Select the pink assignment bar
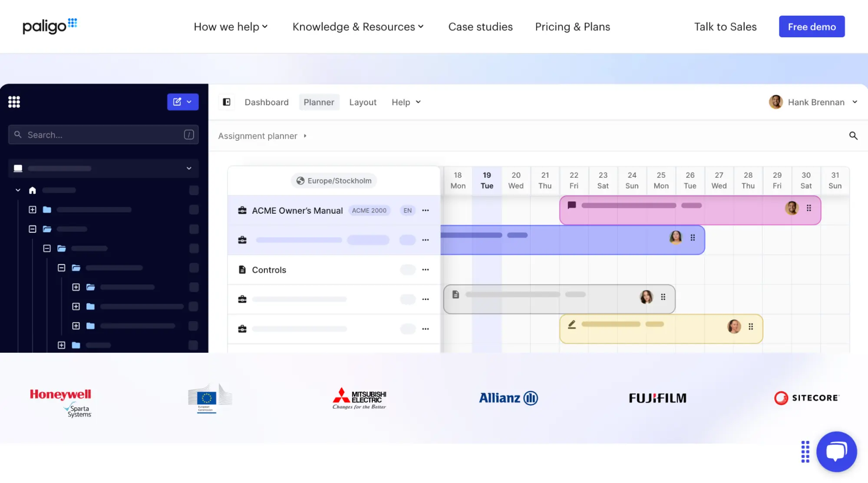 click(x=690, y=210)
